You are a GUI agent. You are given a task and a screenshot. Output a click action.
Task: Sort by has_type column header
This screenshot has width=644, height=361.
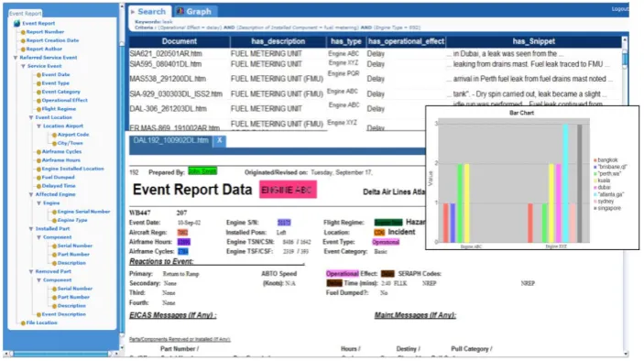[346, 41]
